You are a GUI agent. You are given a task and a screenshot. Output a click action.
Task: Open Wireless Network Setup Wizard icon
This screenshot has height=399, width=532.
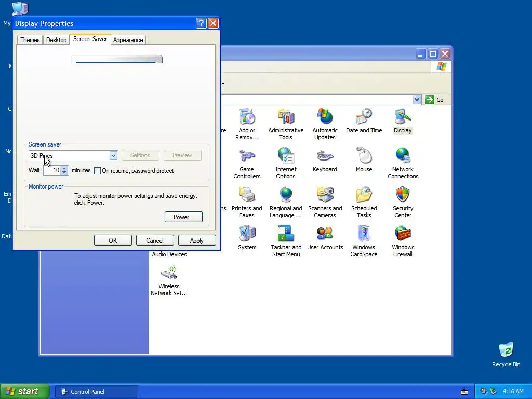point(169,280)
